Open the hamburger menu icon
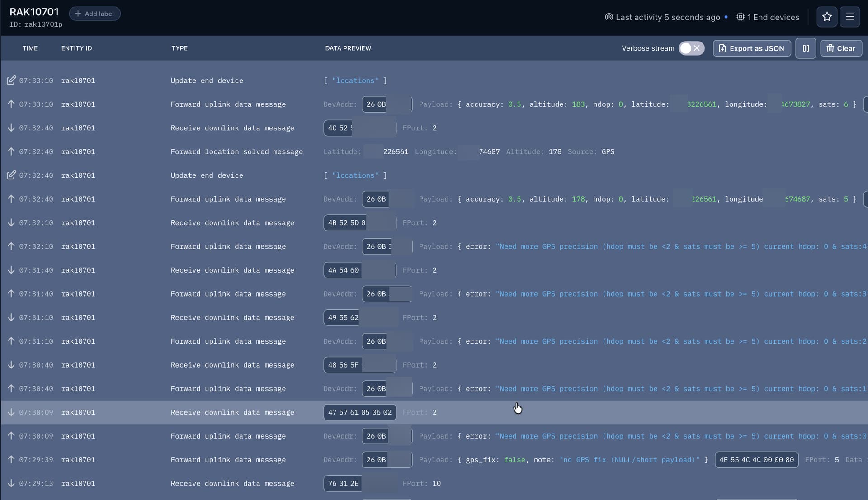Image resolution: width=868 pixels, height=500 pixels. pos(850,17)
